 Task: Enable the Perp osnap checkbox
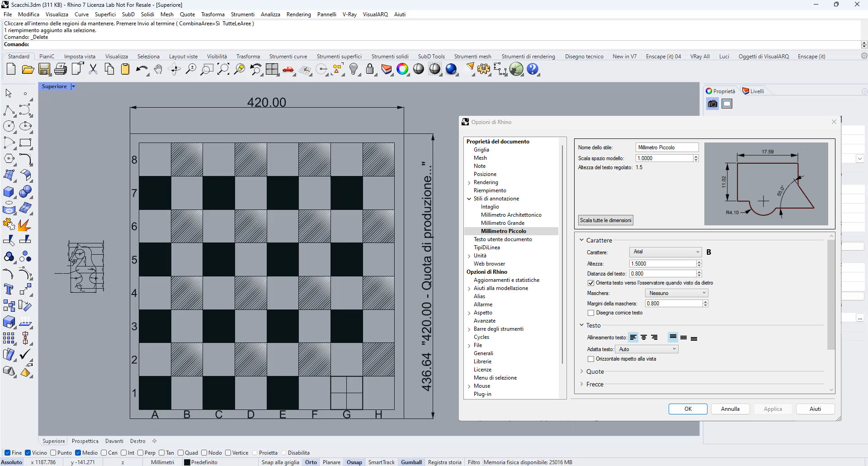(140, 452)
